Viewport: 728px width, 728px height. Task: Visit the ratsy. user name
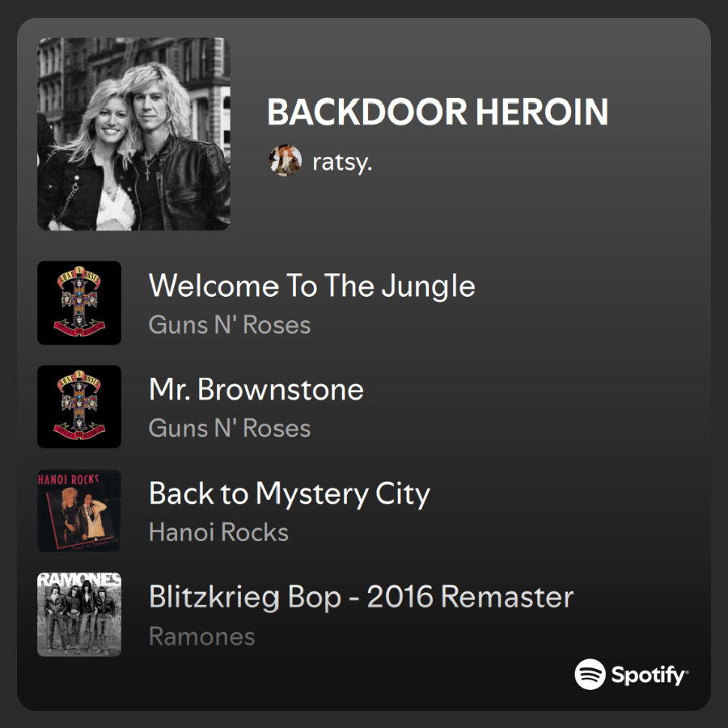tap(343, 162)
